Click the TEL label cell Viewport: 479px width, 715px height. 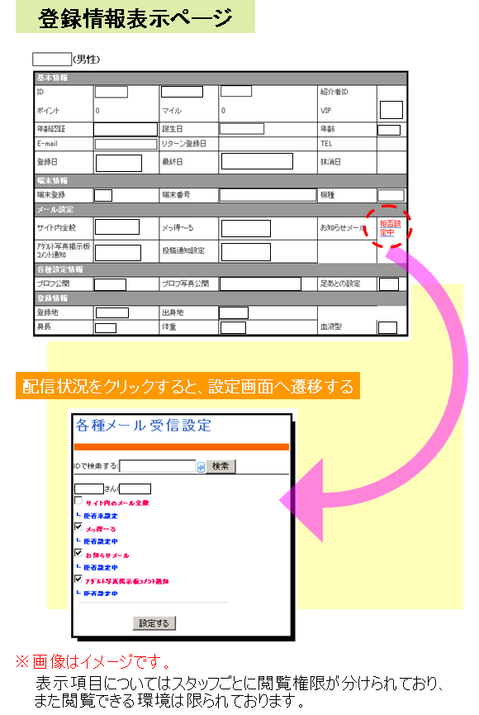[326, 144]
